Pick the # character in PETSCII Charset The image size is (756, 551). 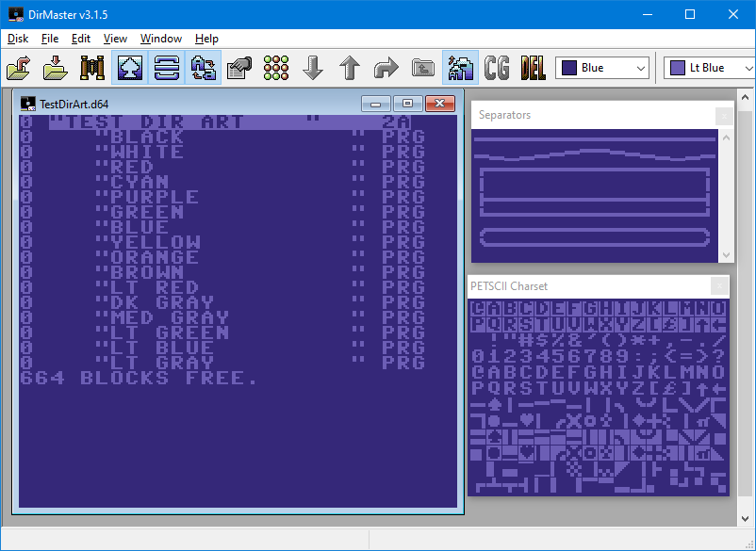525,340
